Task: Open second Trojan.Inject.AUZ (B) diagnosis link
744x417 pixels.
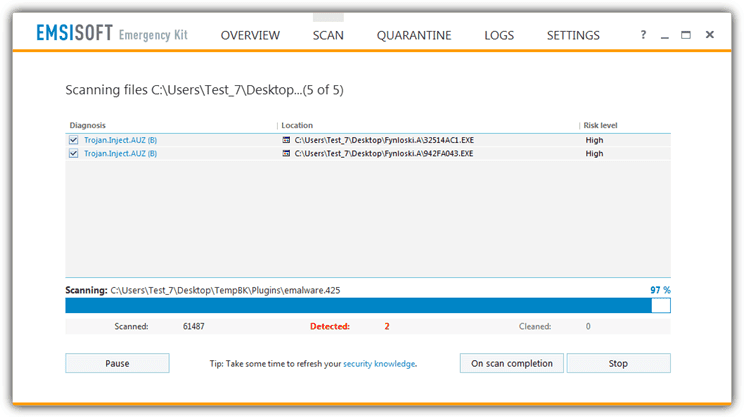Action: (121, 153)
